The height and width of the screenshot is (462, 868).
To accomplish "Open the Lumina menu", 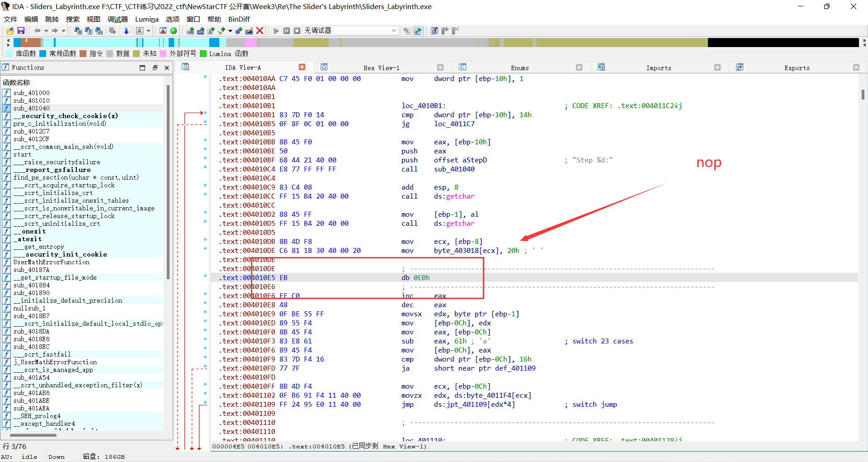I will coord(147,19).
